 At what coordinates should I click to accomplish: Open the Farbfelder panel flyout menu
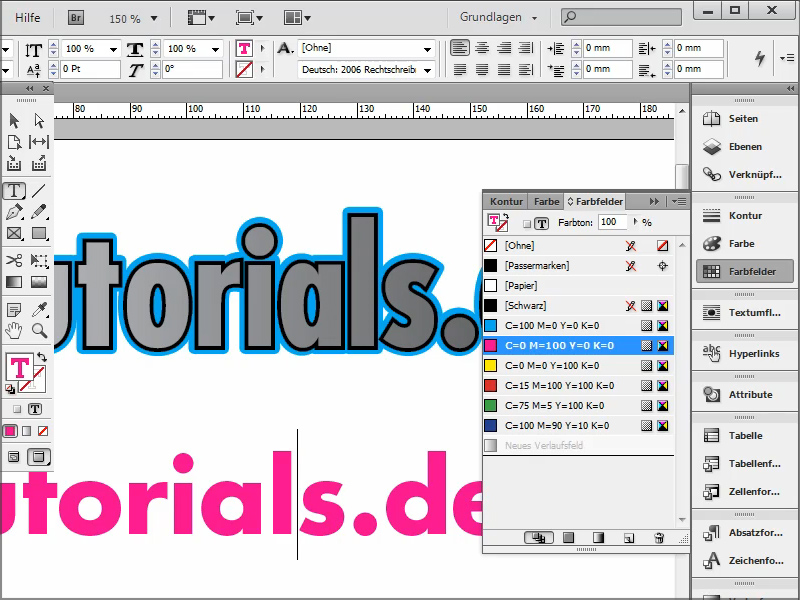(x=679, y=201)
